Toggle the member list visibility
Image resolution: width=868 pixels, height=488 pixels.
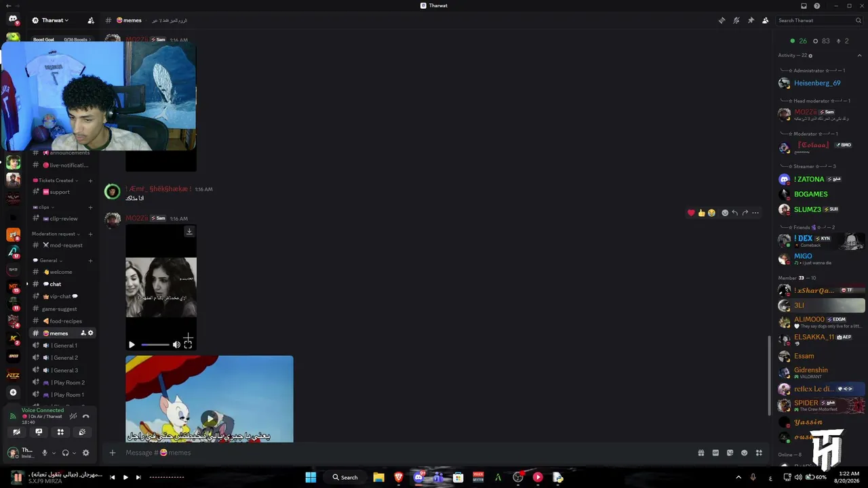(766, 20)
